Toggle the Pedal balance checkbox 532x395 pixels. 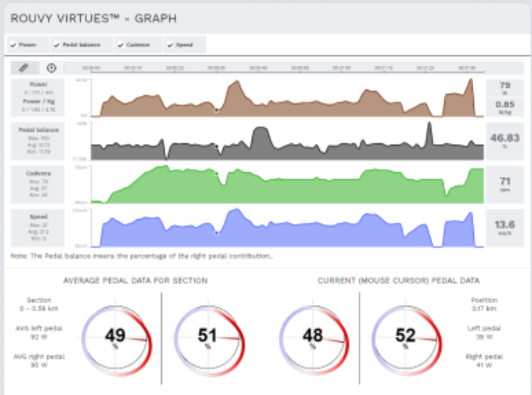pyautogui.click(x=57, y=45)
